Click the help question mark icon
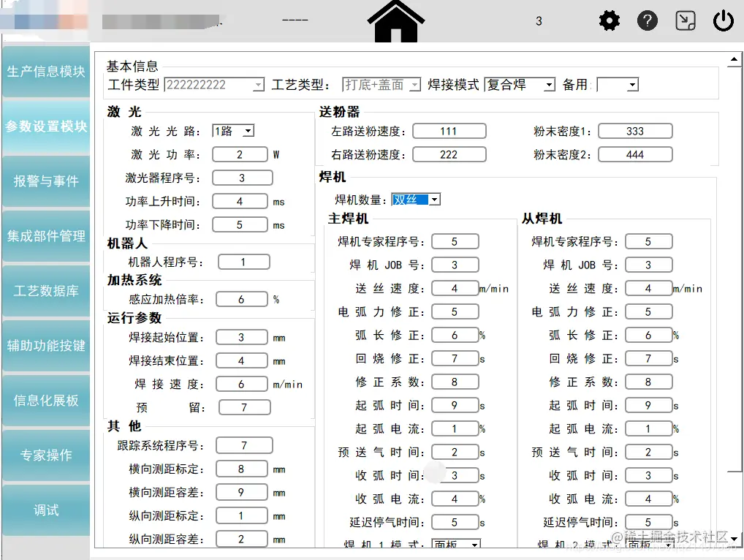This screenshot has width=744, height=560. point(648,20)
